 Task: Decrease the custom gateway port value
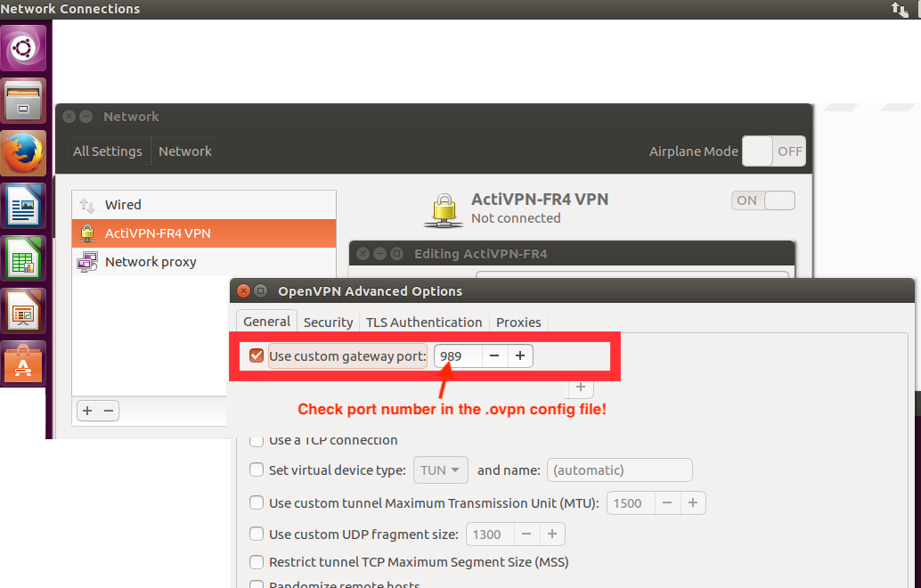coord(494,356)
